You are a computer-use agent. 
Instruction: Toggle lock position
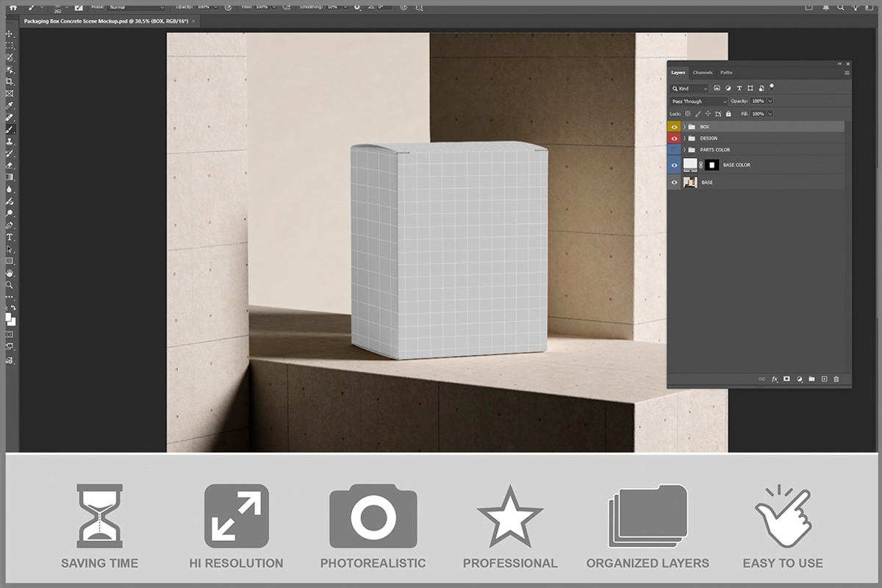tap(708, 113)
